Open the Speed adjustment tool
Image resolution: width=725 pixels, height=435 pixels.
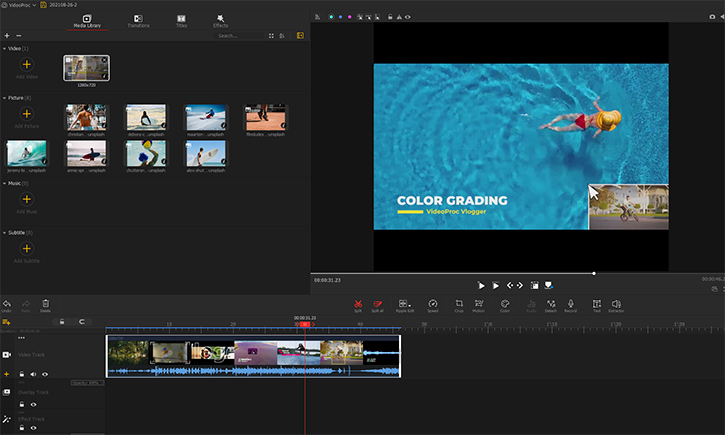(433, 303)
